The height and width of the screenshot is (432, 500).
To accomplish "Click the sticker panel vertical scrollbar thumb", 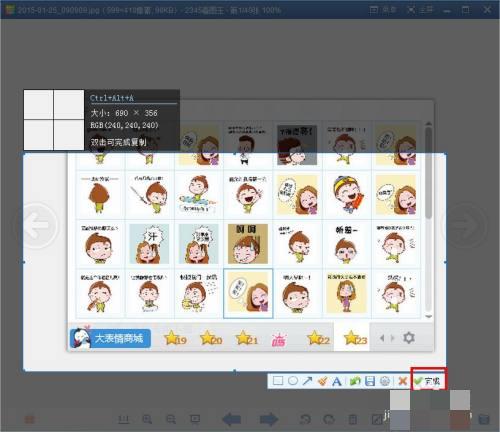I will tap(429, 173).
